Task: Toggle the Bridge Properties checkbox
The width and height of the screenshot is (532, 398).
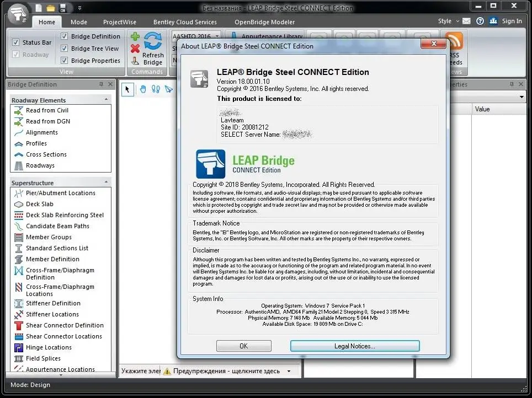Action: click(x=64, y=61)
